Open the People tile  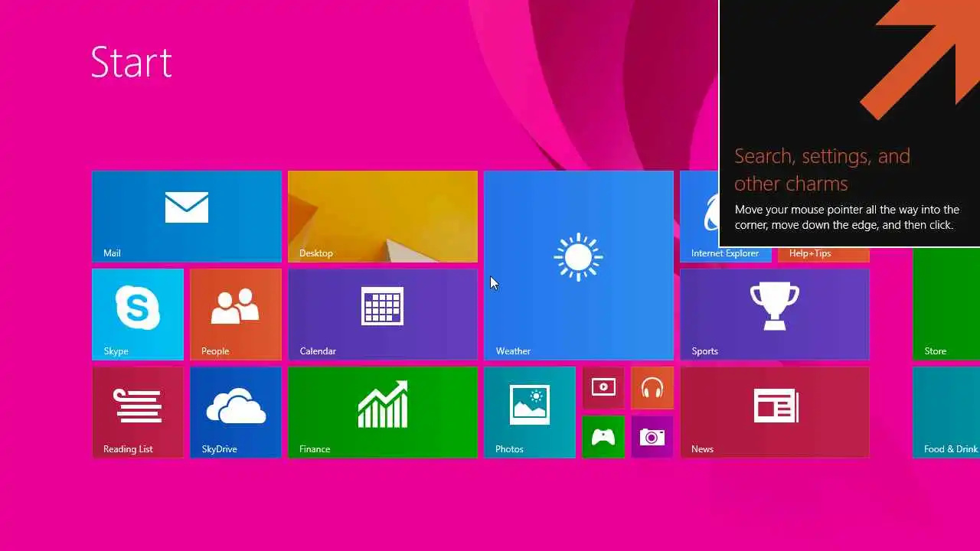236,315
